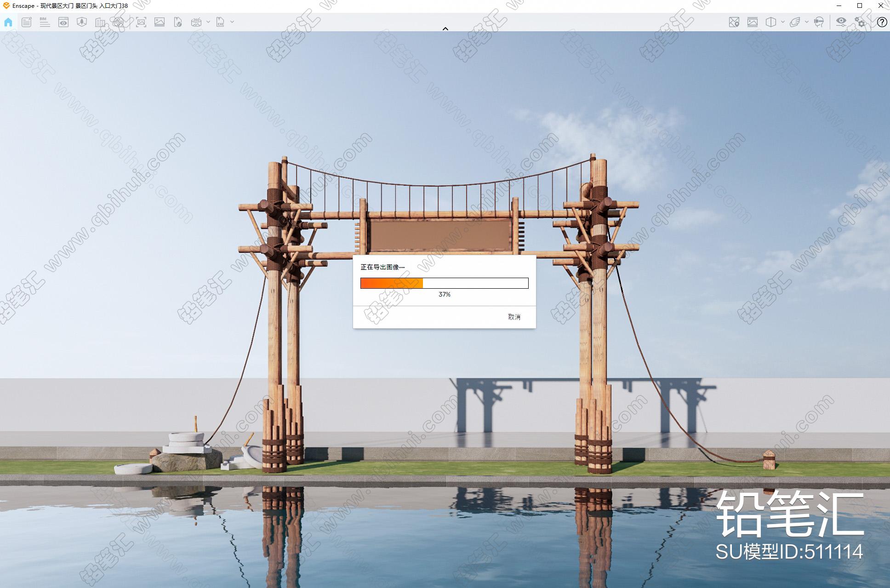Open the Help question mark icon

[882, 22]
